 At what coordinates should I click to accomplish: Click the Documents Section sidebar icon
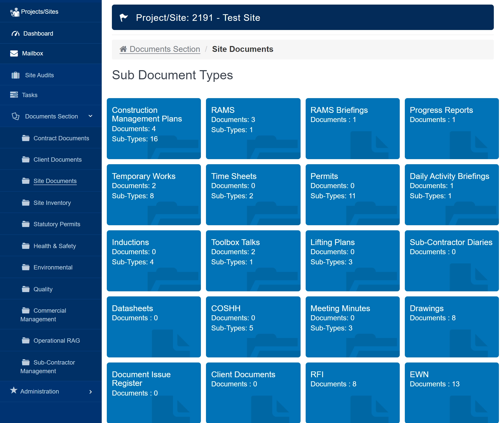(16, 116)
